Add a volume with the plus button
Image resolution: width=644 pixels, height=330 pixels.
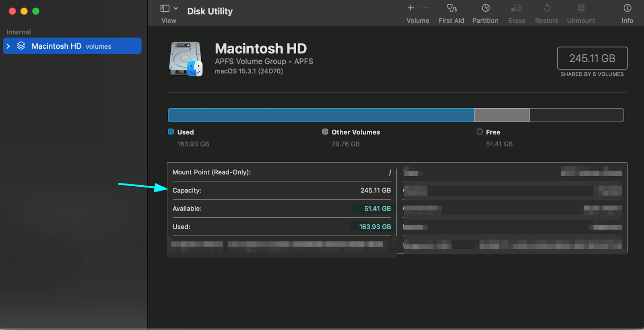pos(411,8)
